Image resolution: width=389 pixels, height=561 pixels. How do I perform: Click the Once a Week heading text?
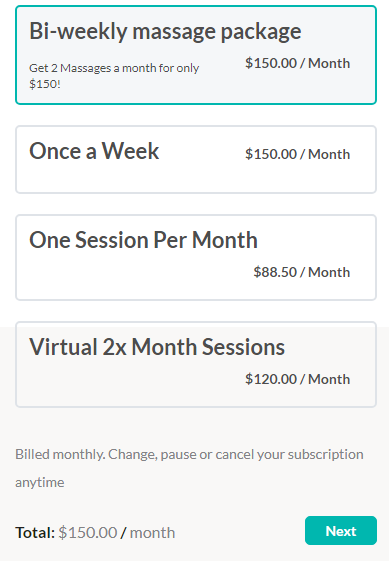point(94,151)
